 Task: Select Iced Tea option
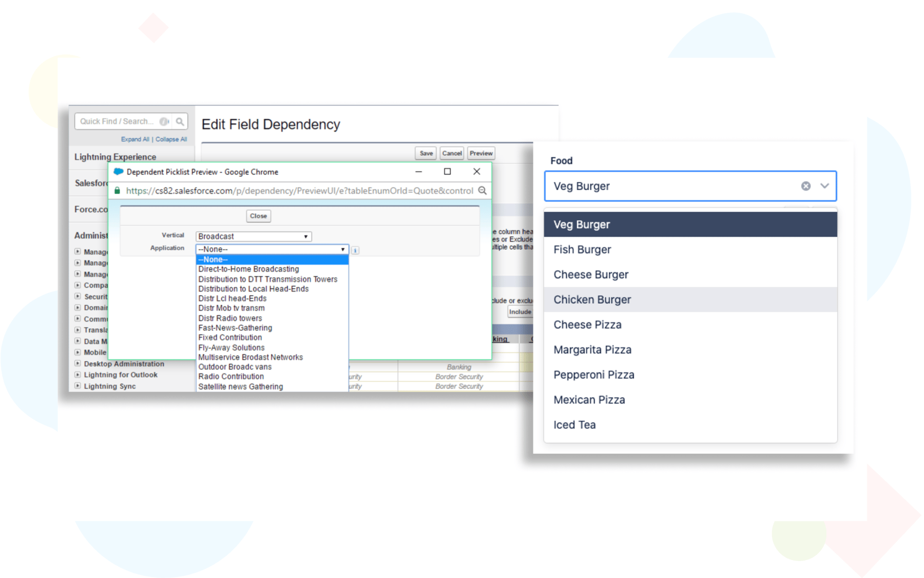(574, 425)
